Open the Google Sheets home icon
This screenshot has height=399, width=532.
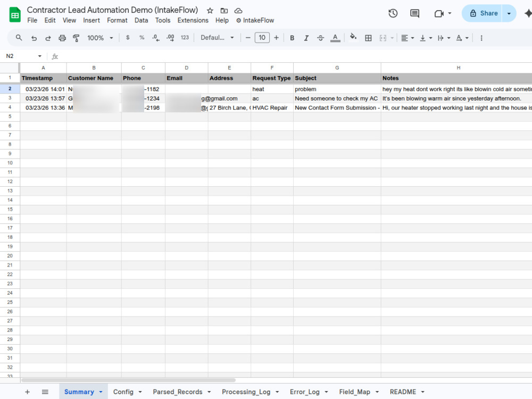coord(14,15)
